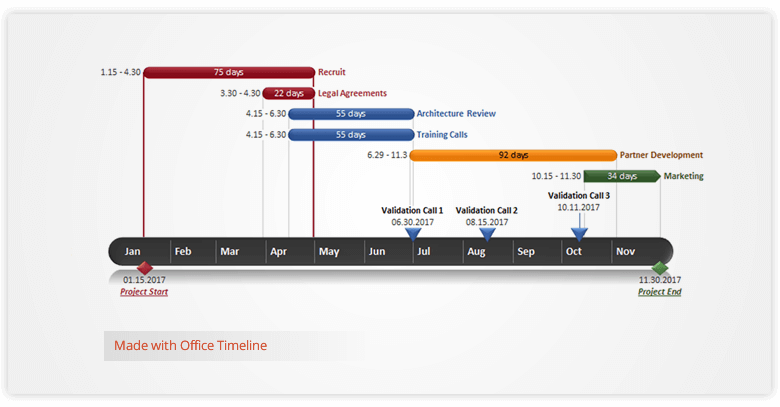Click the Project Start underlined label

[144, 292]
